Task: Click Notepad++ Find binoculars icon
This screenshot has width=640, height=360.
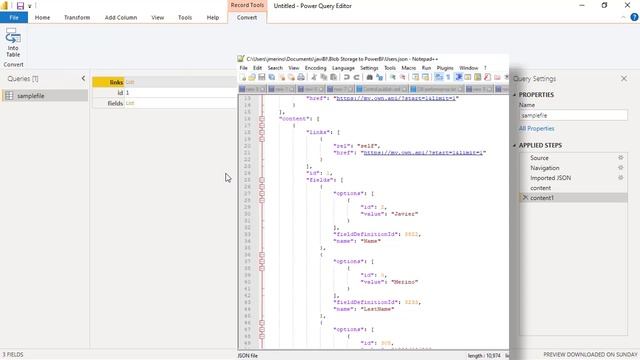Action: point(369,77)
